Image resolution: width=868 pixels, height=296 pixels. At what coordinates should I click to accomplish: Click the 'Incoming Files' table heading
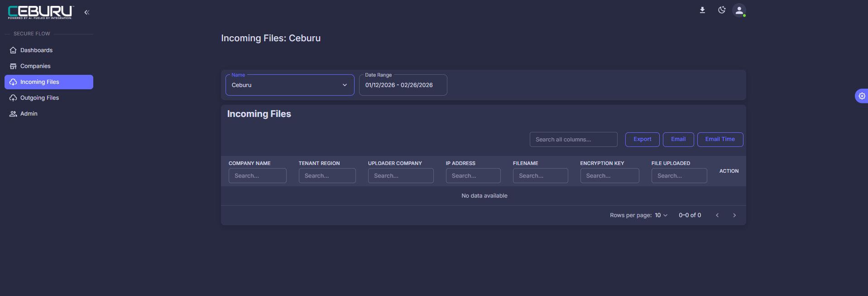(259, 114)
